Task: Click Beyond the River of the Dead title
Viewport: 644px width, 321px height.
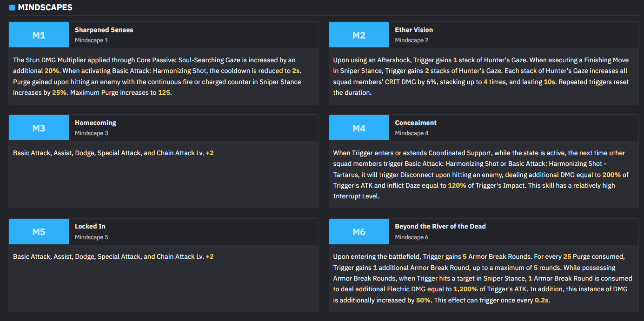Action: (440, 226)
